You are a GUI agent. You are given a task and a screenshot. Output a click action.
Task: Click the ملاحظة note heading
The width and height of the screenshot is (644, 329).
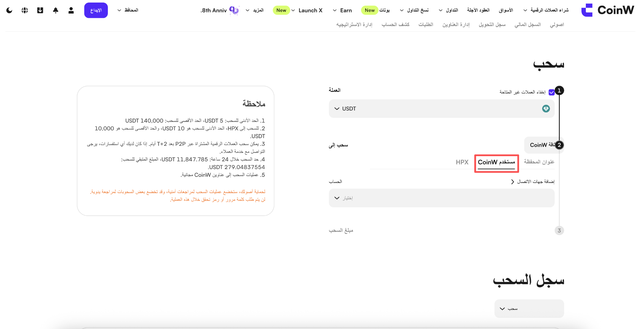(254, 104)
